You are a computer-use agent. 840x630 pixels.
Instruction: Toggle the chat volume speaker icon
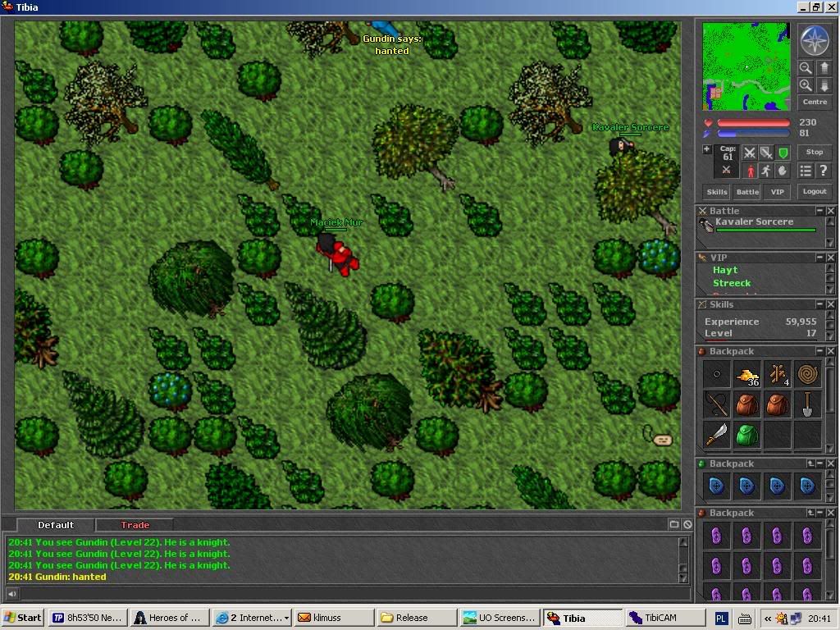11,593
